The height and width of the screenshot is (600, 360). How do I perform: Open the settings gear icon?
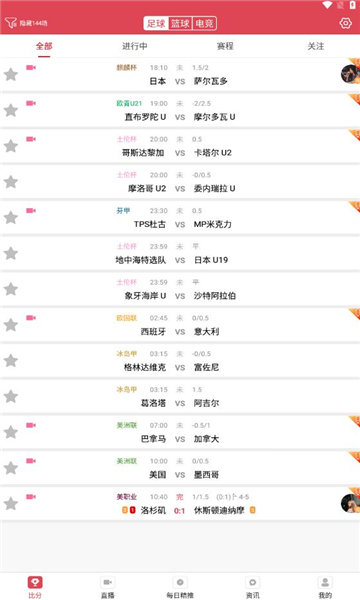click(345, 23)
